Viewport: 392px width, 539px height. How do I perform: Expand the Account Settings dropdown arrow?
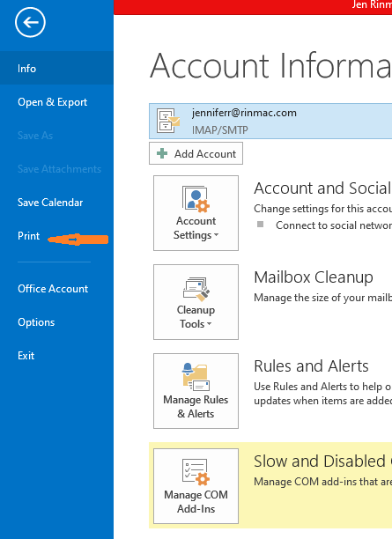tap(217, 235)
